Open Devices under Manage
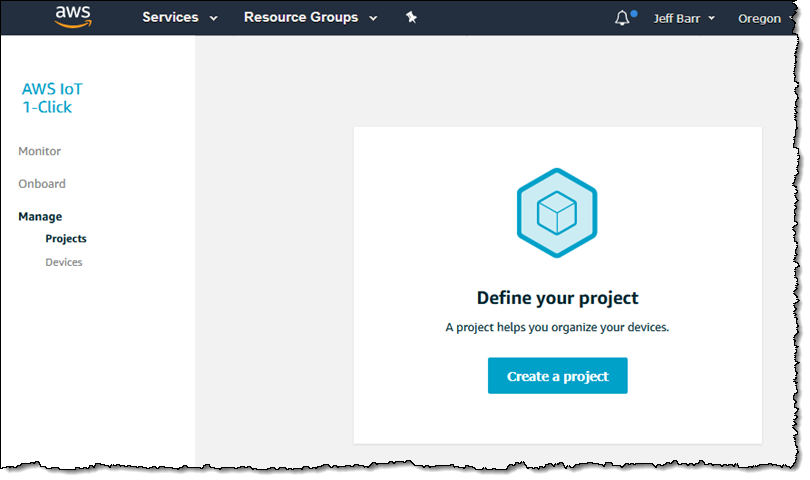The width and height of the screenshot is (810, 480). tap(64, 262)
